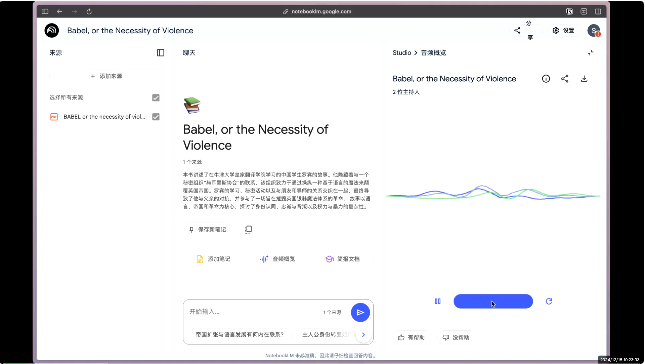The width and height of the screenshot is (645, 364).
Task: Collapse the sources panel with its panel icon
Action: [x=160, y=53]
